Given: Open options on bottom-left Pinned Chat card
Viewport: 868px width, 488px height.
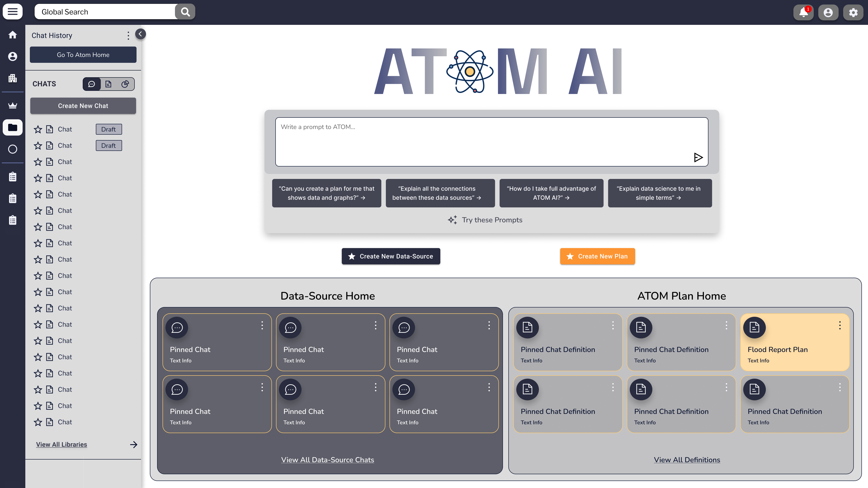Looking at the screenshot, I should pyautogui.click(x=262, y=387).
